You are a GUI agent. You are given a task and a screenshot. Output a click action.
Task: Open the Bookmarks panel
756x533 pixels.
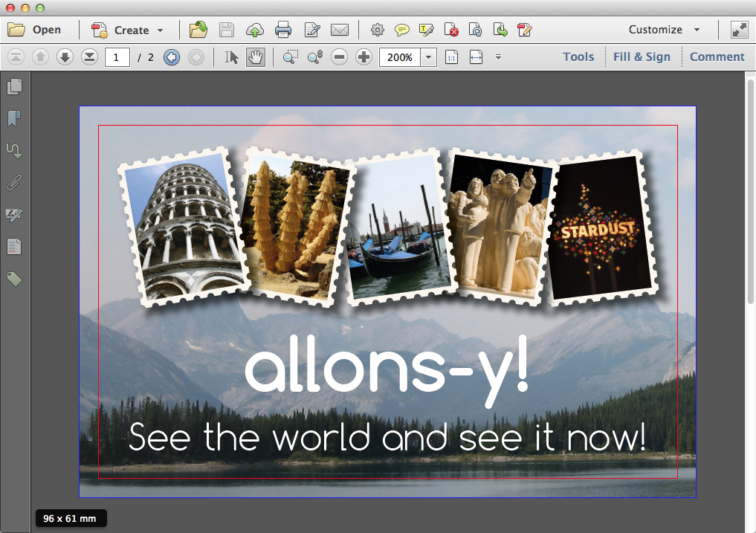point(14,118)
